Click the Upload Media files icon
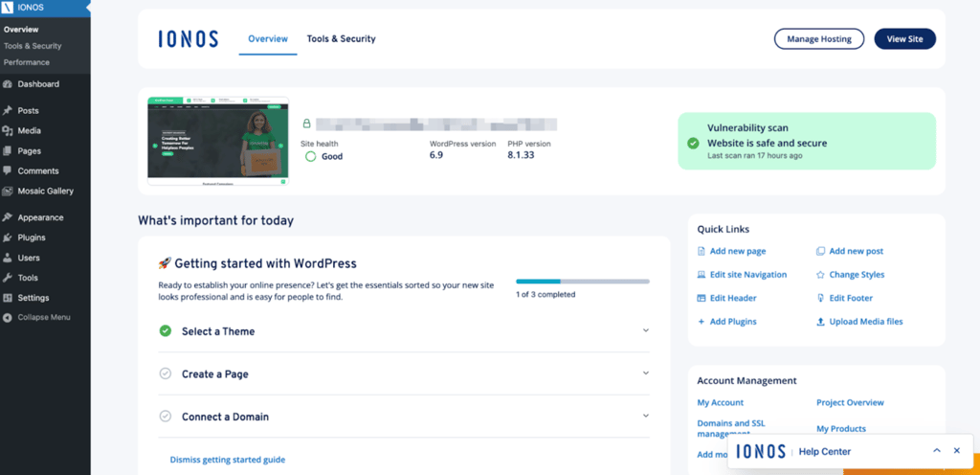Image resolution: width=980 pixels, height=475 pixels. click(820, 322)
